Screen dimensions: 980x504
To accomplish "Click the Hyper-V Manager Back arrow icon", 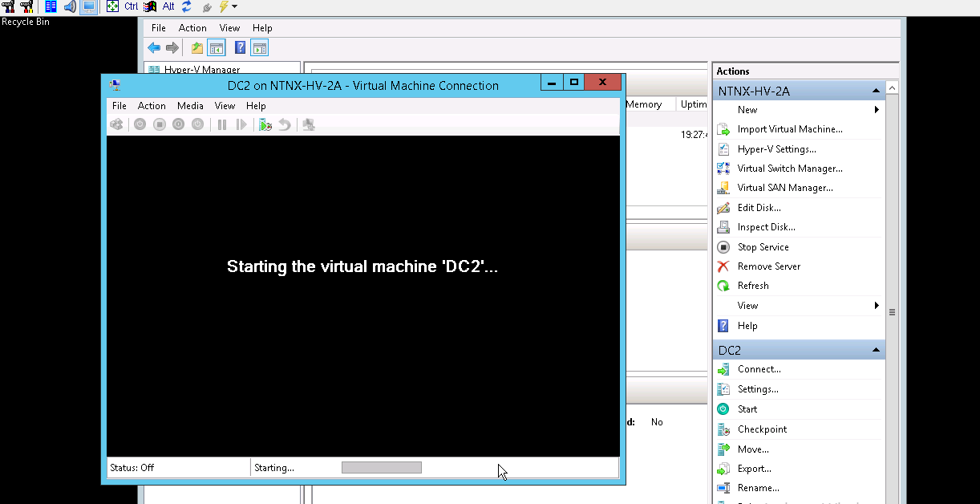I will click(x=154, y=48).
